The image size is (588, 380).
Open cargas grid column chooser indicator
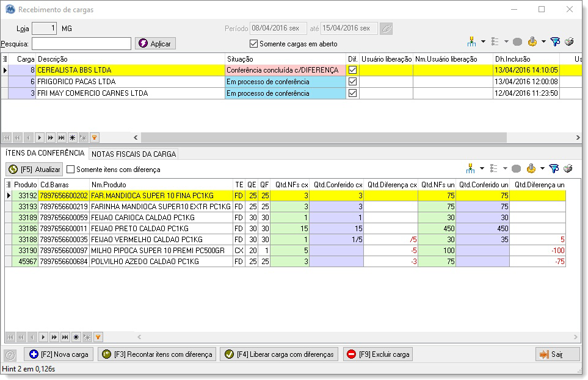click(5, 59)
